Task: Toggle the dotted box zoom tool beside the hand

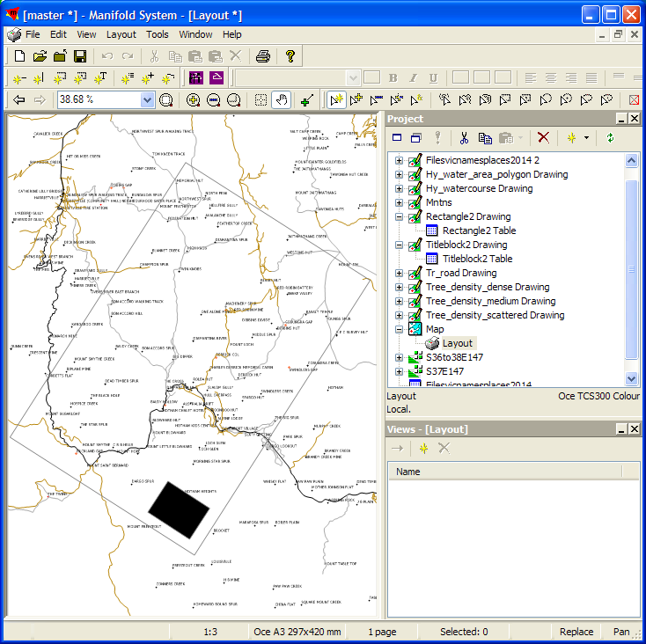Action: click(x=261, y=100)
